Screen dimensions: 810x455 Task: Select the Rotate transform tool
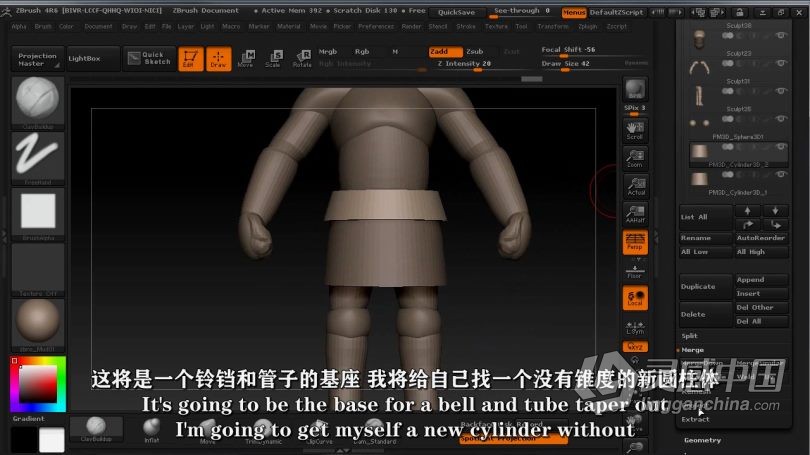pos(302,58)
